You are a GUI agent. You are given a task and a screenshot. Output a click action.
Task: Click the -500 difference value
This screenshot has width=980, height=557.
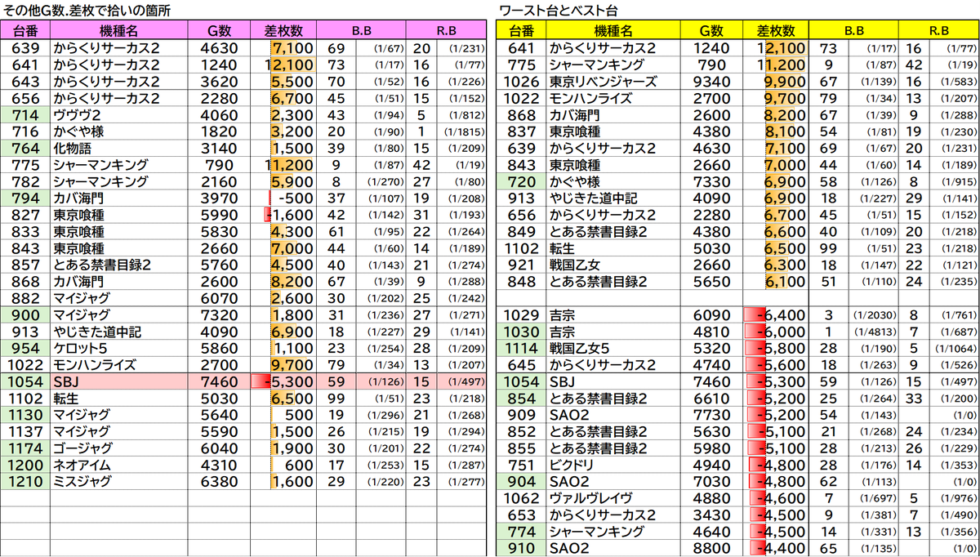284,198
